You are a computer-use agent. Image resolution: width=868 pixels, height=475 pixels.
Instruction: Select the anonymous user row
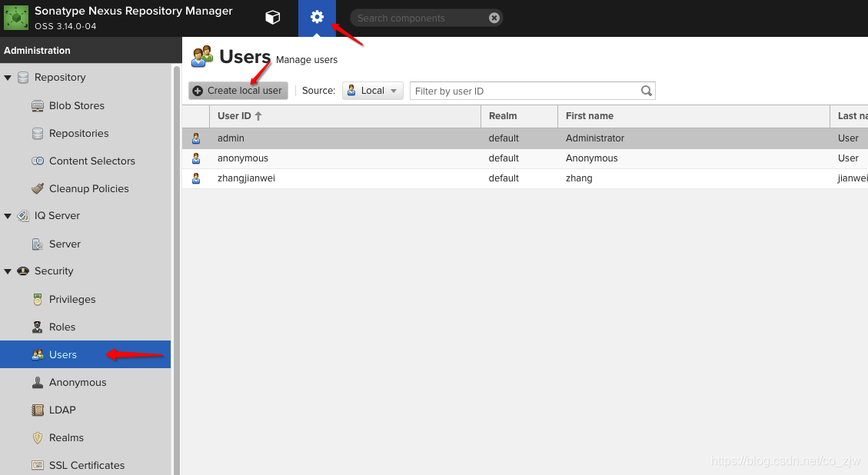pyautogui.click(x=525, y=158)
